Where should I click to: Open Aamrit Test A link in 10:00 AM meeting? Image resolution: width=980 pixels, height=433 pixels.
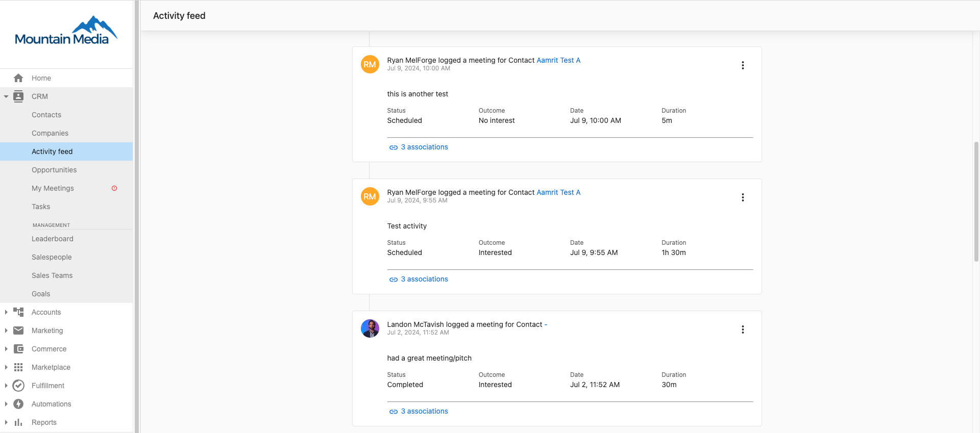click(x=558, y=60)
